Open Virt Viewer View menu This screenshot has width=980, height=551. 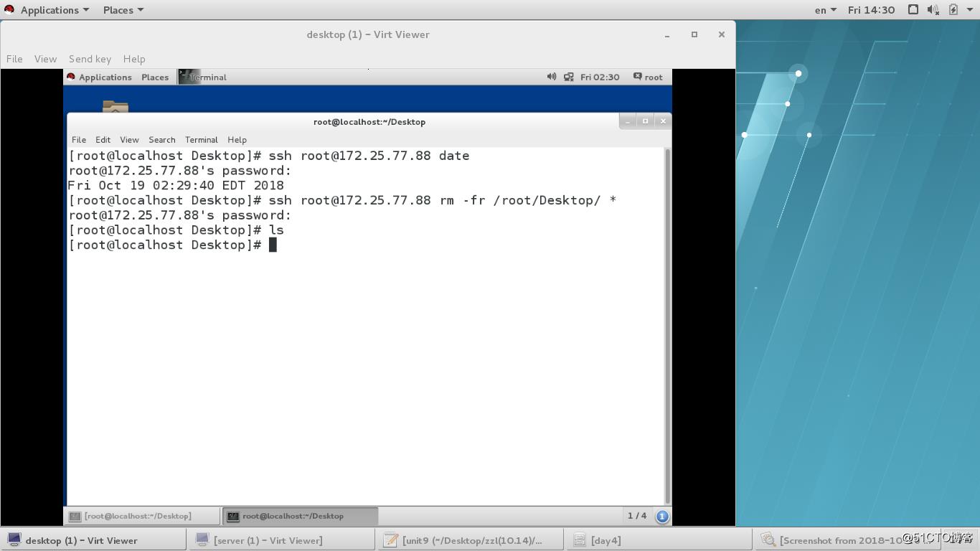[45, 59]
